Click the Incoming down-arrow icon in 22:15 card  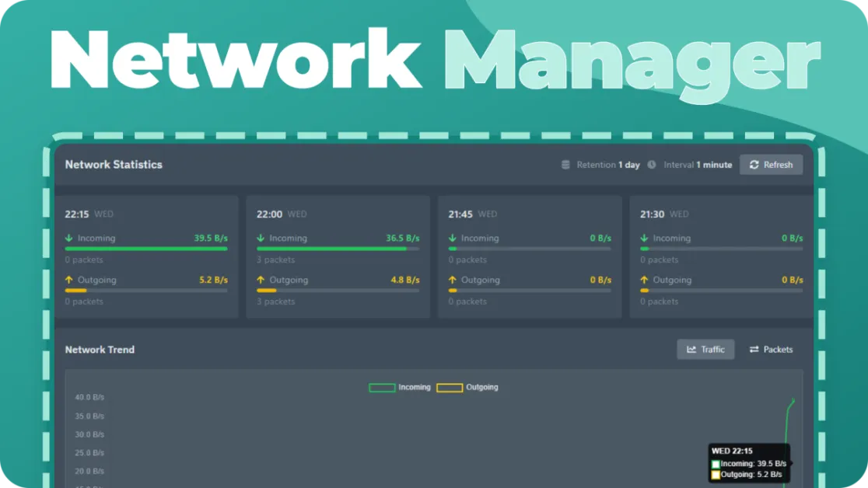coord(68,238)
